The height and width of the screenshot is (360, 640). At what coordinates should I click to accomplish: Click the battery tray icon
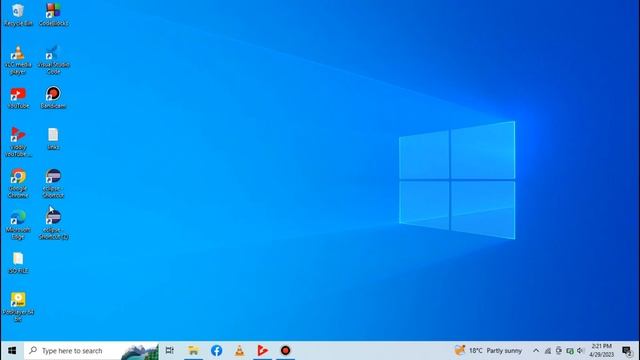coord(559,351)
